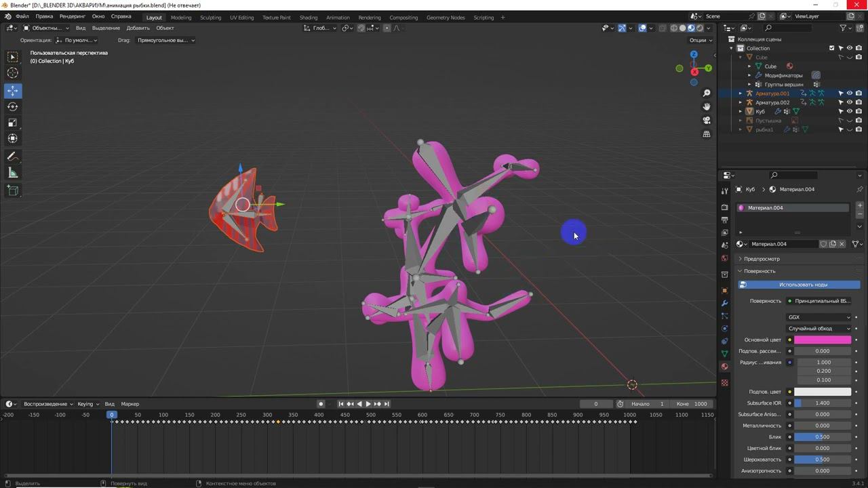868x488 pixels.
Task: Select the Select Box tool
Action: pos(13,57)
